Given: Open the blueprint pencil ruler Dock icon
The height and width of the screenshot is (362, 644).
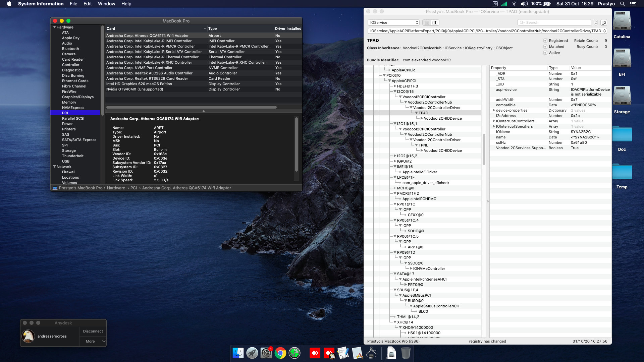Looking at the screenshot, I should [x=357, y=353].
